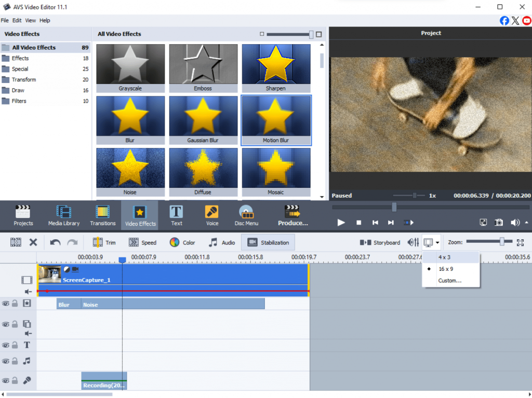Choose Custom... aspect ratio option
532x398 pixels.
pyautogui.click(x=450, y=281)
